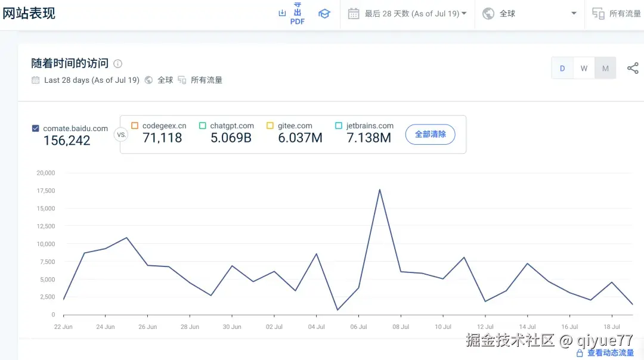This screenshot has width=644, height=360.
Task: Click the 随着时间的访问 section heading
Action: tap(70, 63)
